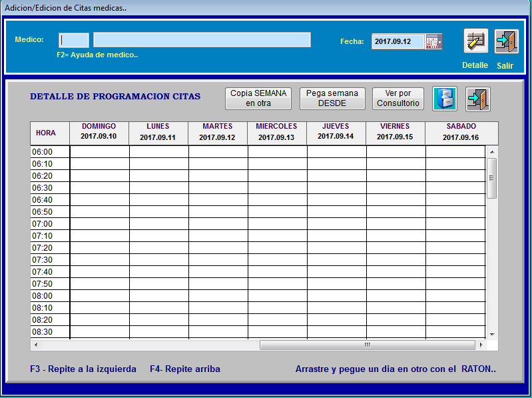Select the SABADO 2017.09.16 column header
This screenshot has width=532, height=398.
(461, 133)
